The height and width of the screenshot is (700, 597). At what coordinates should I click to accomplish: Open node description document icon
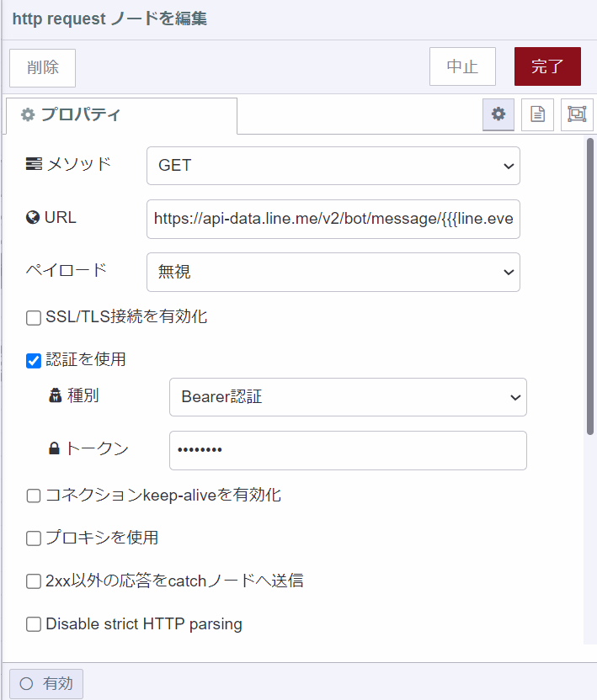[x=537, y=114]
